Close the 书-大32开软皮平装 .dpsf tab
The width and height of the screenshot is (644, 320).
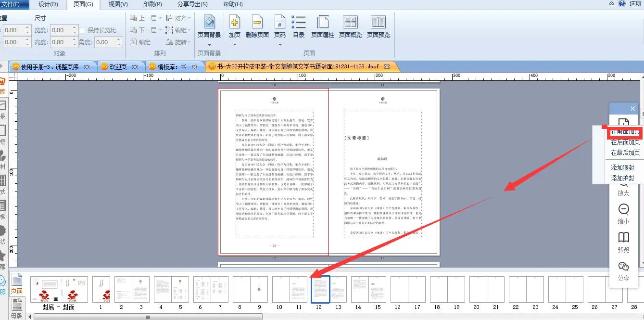point(387,66)
